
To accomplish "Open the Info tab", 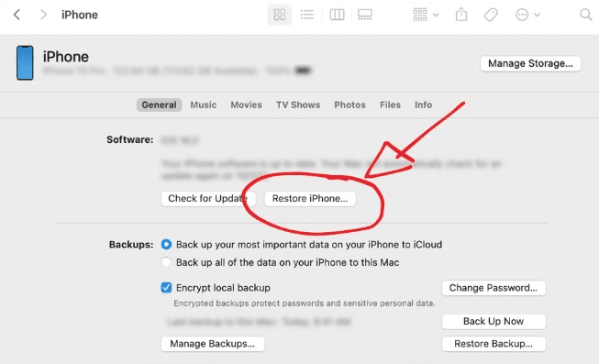I will 423,105.
